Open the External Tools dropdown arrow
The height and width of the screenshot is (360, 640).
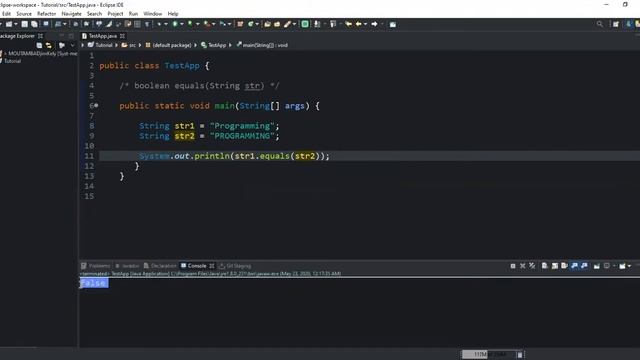click(x=213, y=24)
